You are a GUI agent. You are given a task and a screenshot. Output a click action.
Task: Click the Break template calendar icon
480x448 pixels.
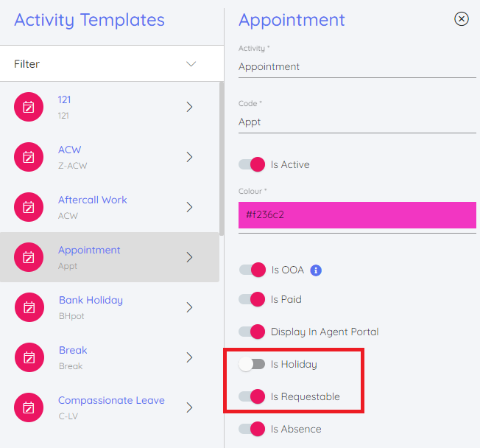pyautogui.click(x=29, y=357)
